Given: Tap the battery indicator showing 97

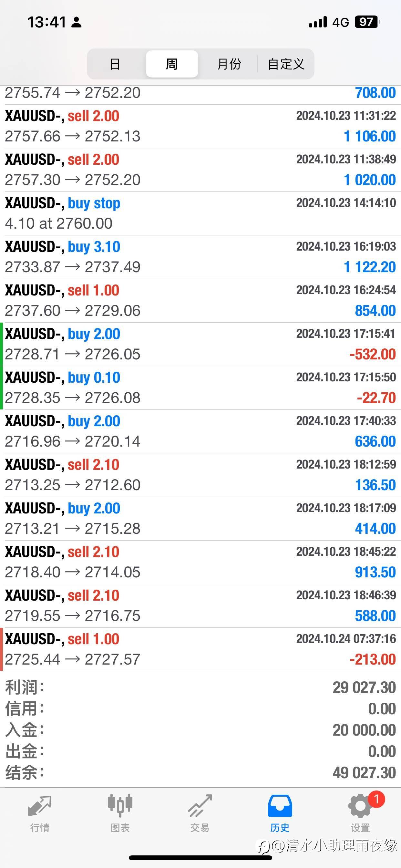Looking at the screenshot, I should pyautogui.click(x=367, y=22).
